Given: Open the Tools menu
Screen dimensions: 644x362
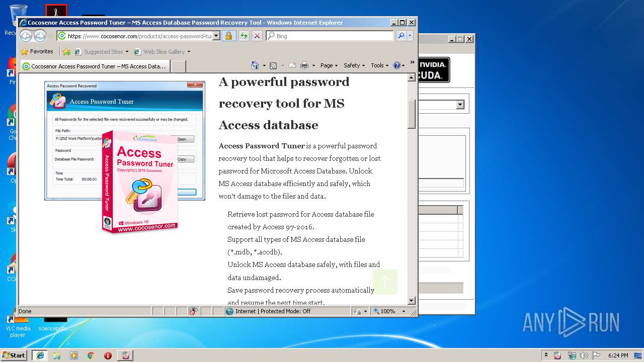Looking at the screenshot, I should click(x=380, y=65).
